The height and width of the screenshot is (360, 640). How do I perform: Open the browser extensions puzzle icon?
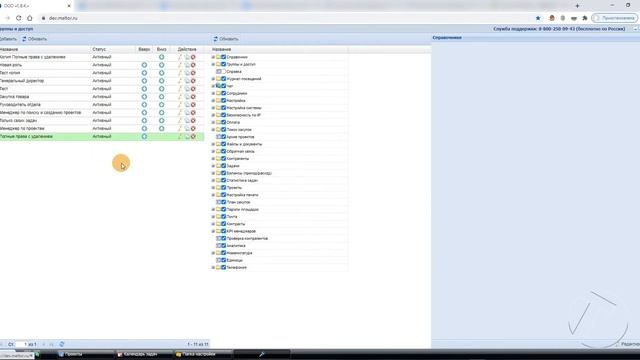(584, 18)
